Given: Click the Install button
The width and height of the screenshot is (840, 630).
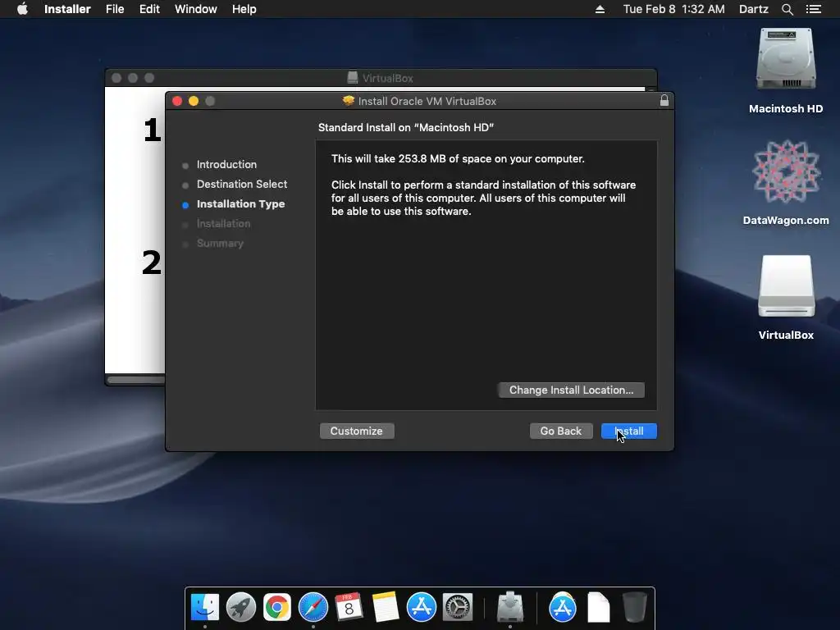Looking at the screenshot, I should (629, 431).
